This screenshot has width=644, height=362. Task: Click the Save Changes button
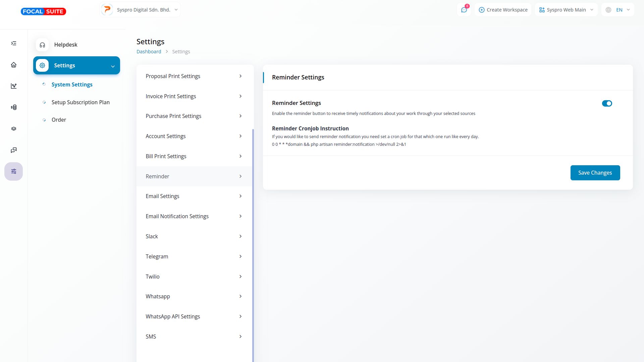(x=595, y=173)
